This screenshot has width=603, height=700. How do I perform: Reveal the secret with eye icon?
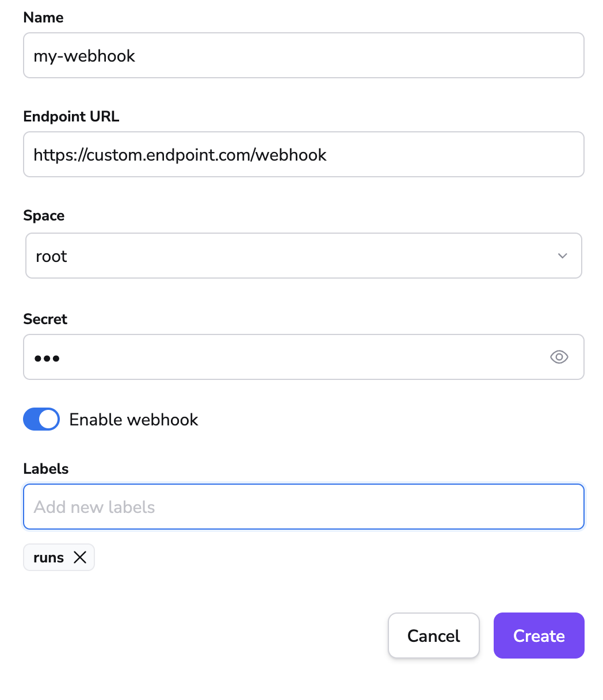559,357
